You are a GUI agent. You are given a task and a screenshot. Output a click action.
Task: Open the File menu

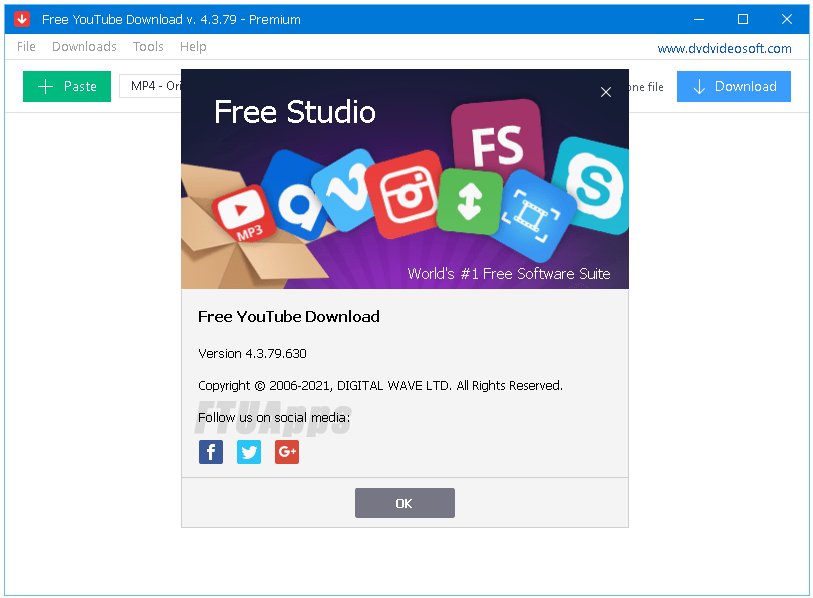coord(26,47)
